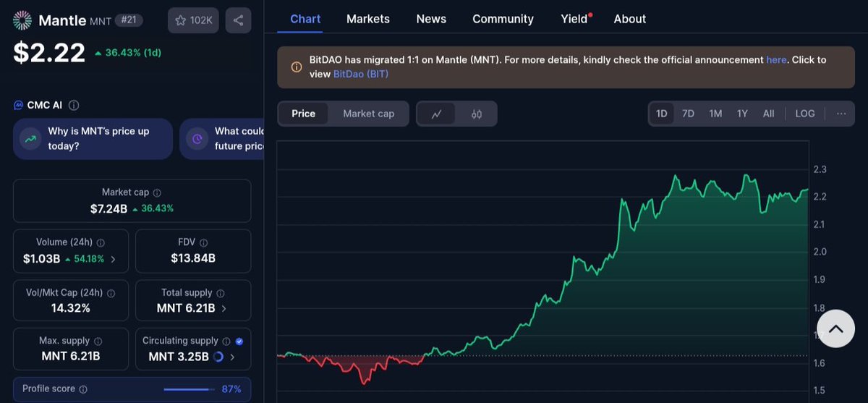The height and width of the screenshot is (403, 868).
Task: Click the CMC AI logo icon
Action: click(18, 106)
